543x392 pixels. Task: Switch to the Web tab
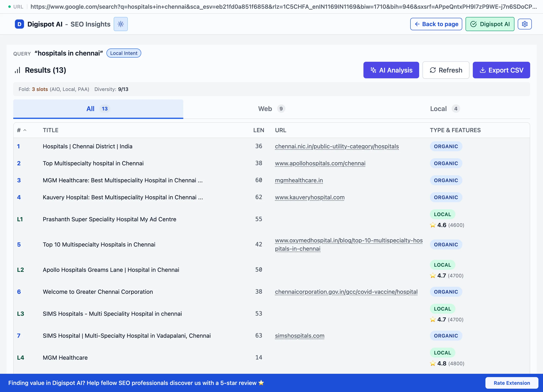click(x=271, y=109)
